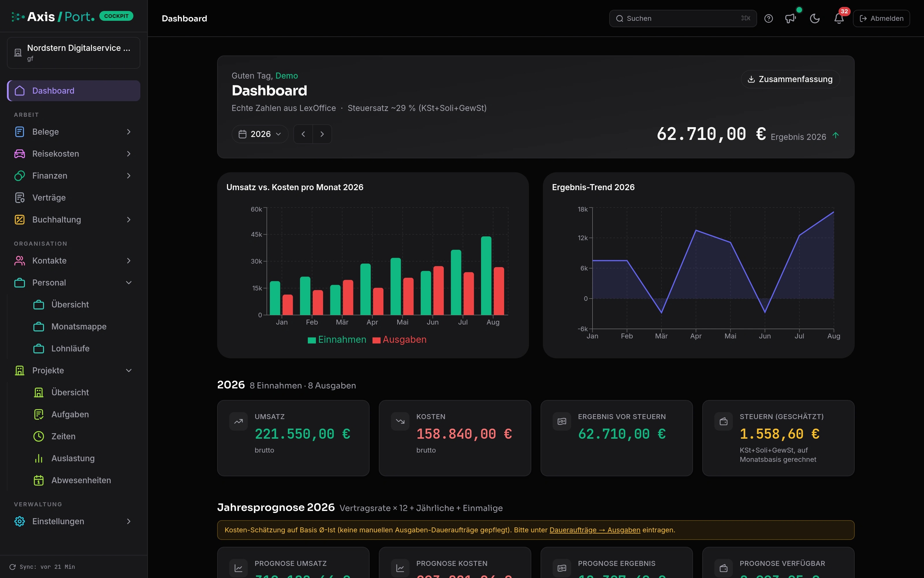The width and height of the screenshot is (924, 578).
Task: Collapse the Projekte section chevron
Action: [x=129, y=370]
